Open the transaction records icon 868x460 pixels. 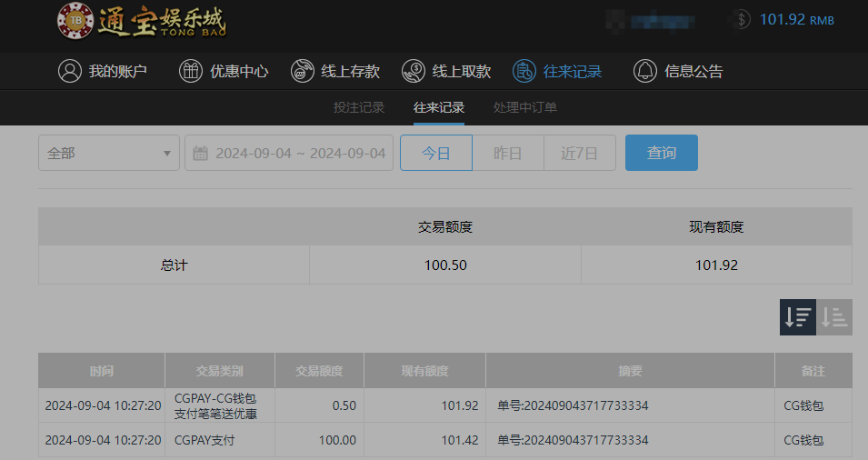coord(524,71)
